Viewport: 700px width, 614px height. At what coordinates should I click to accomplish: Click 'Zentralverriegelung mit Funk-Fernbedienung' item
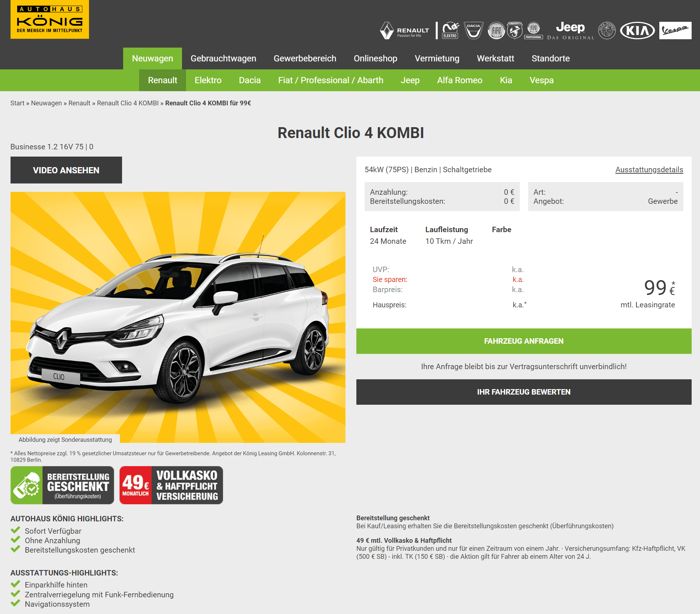(x=99, y=595)
